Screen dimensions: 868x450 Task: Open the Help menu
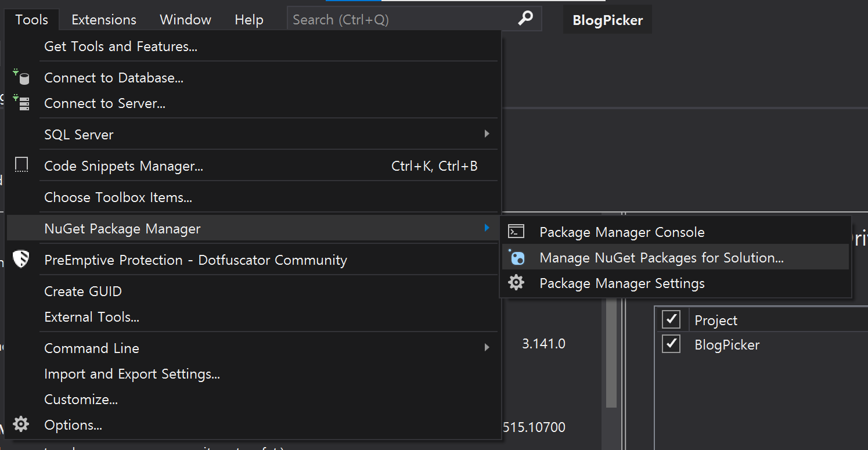click(x=249, y=19)
